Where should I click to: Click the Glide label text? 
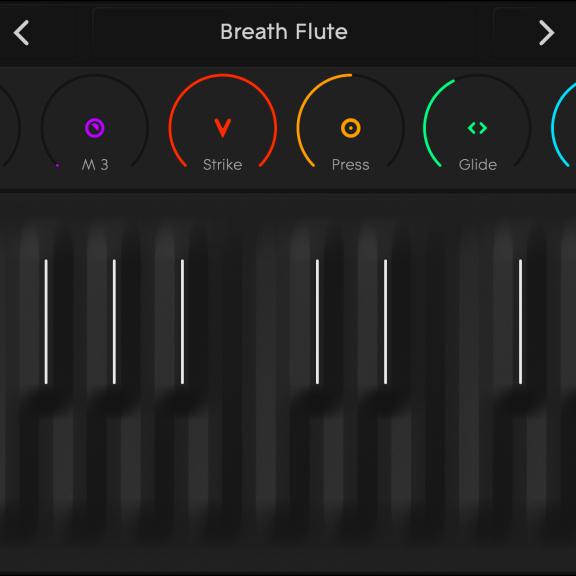click(478, 165)
